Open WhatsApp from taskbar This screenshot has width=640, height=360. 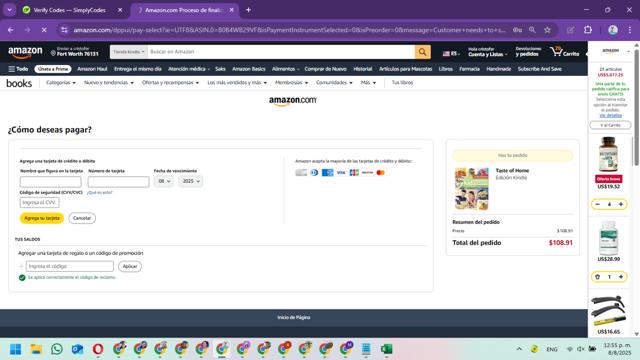[57, 349]
